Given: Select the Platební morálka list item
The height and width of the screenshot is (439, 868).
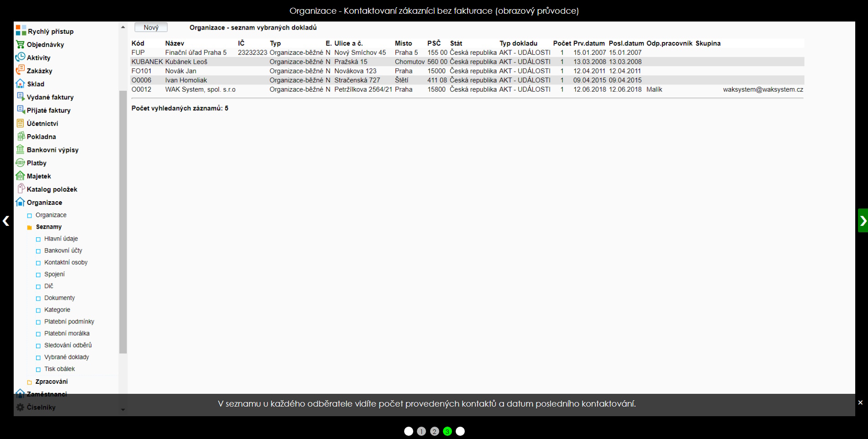Looking at the screenshot, I should 67,334.
